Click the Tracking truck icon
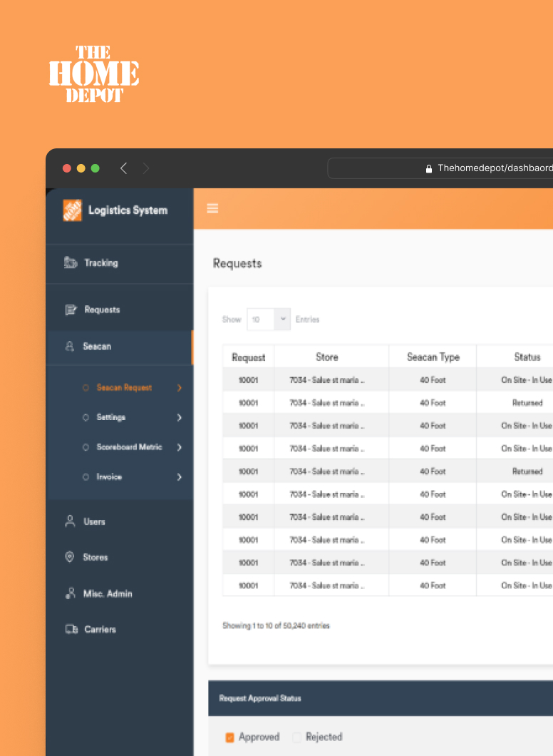Image resolution: width=553 pixels, height=756 pixels. click(x=71, y=262)
